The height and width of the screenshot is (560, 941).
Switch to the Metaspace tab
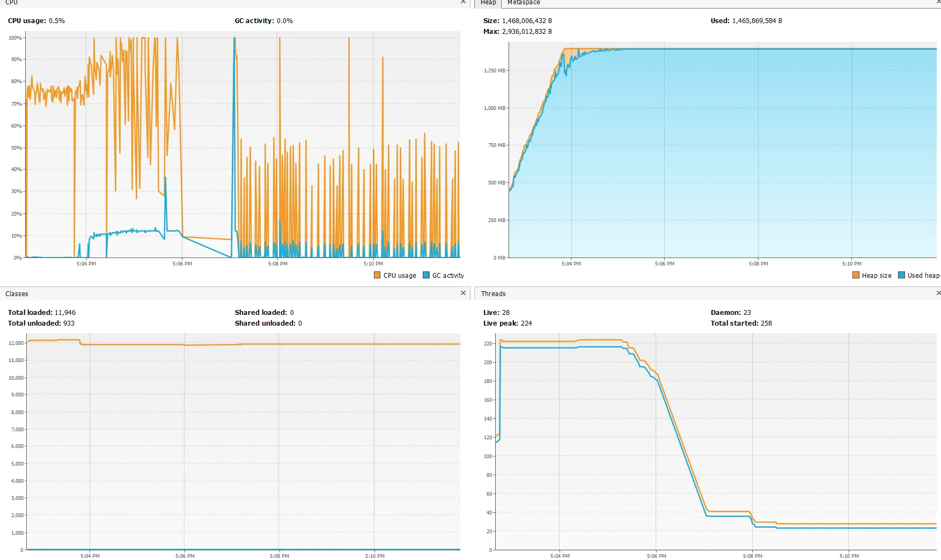click(524, 3)
